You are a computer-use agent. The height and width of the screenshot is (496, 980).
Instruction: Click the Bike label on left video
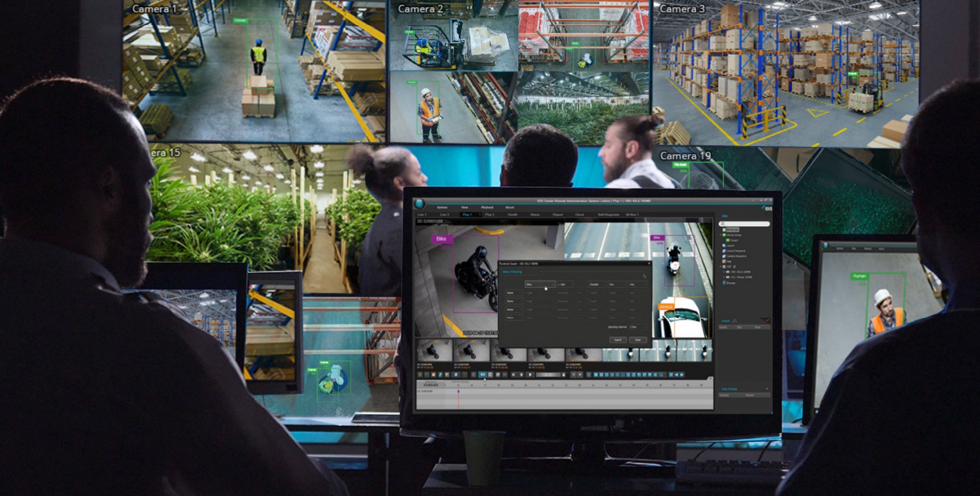tap(442, 239)
